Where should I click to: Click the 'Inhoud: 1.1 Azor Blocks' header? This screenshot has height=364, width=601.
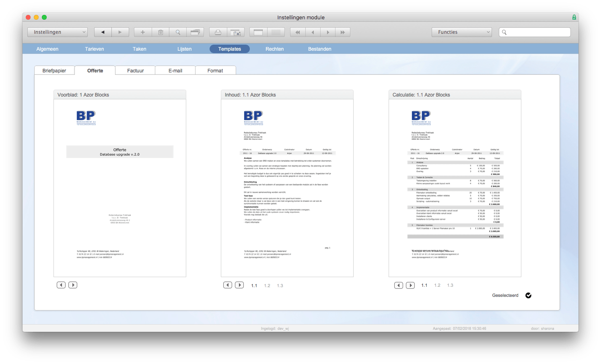pos(287,95)
